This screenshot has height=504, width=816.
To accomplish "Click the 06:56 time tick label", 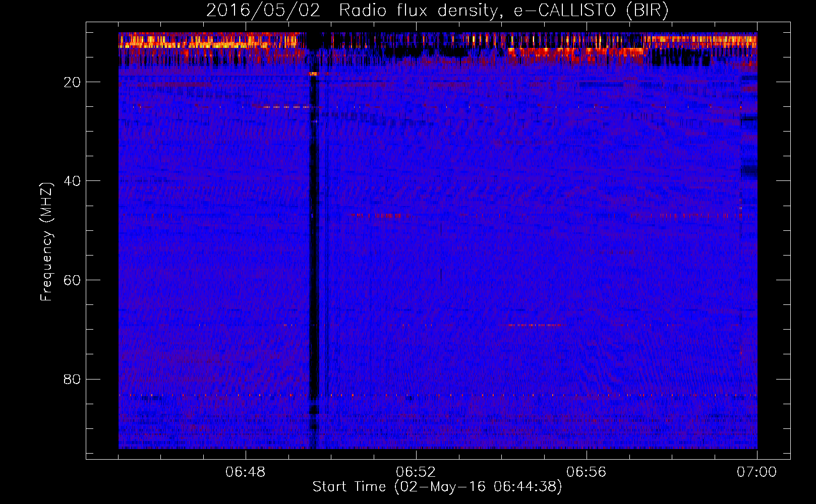I will pos(587,472).
